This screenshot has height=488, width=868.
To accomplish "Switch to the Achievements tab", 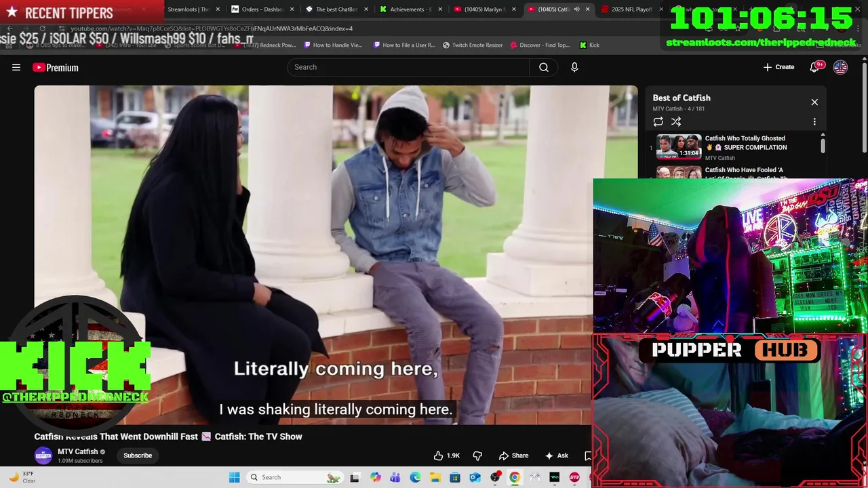I will (x=410, y=9).
